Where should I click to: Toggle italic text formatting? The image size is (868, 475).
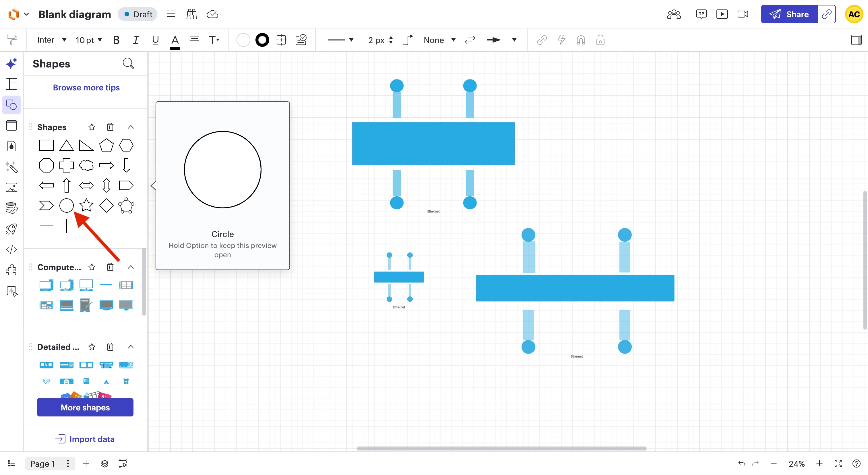pyautogui.click(x=135, y=40)
